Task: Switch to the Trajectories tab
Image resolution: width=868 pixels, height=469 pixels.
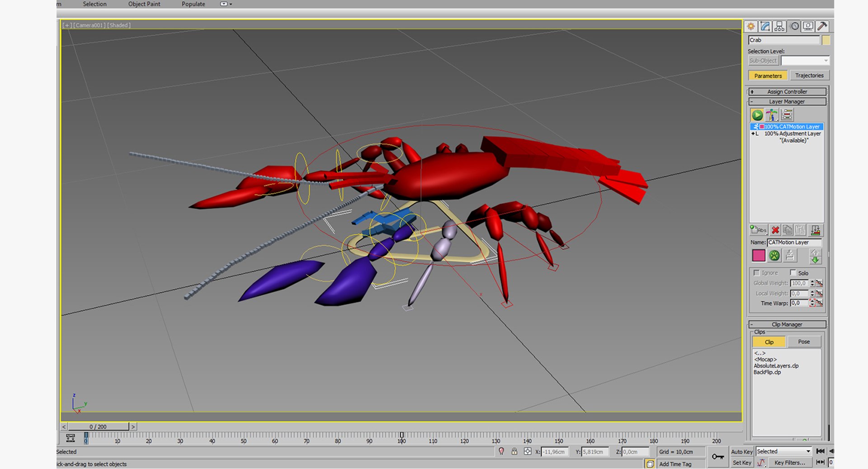Action: (x=809, y=76)
